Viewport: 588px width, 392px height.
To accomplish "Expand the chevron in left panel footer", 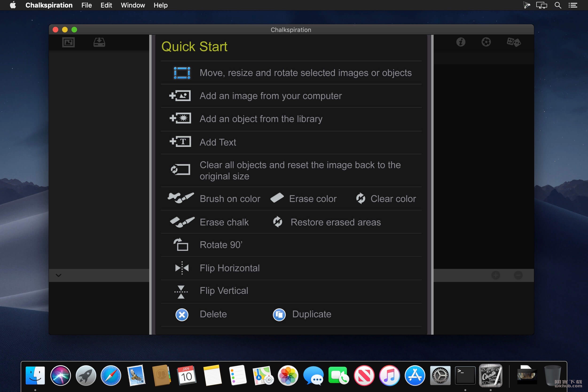I will point(59,275).
